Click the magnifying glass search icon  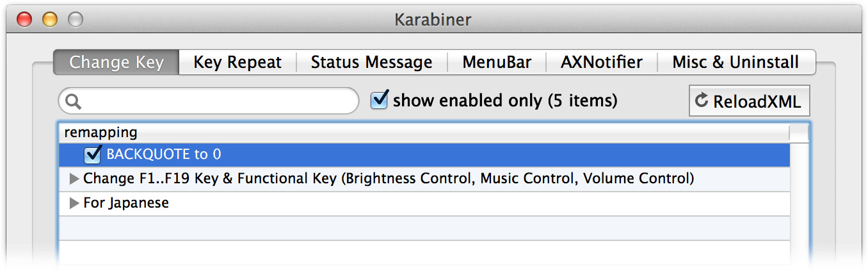(74, 101)
